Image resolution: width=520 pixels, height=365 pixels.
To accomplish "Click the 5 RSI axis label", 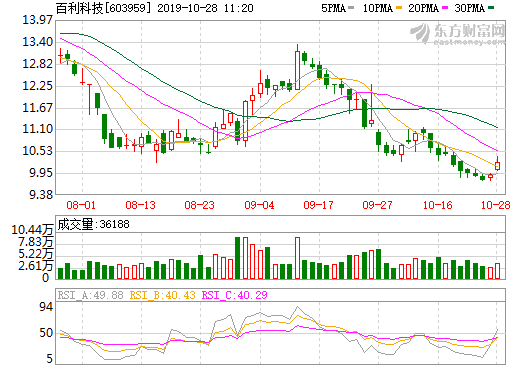I will pyautogui.click(x=49, y=359).
